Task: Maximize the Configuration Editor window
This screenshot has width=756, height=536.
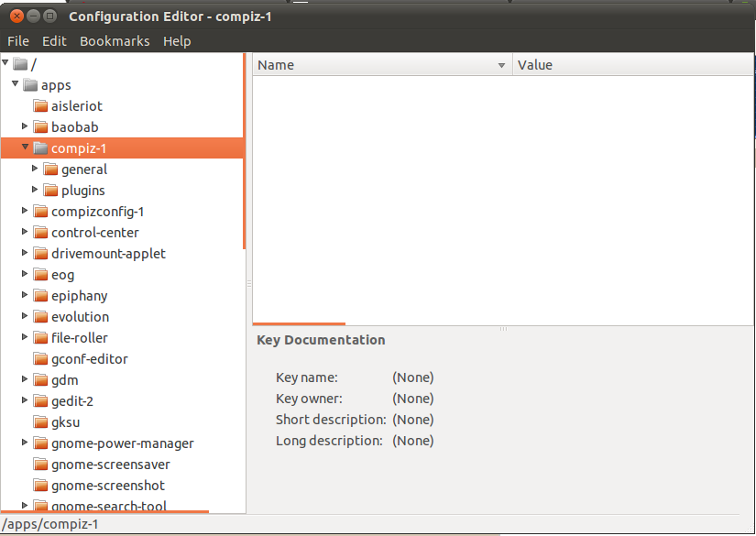Action: [49, 16]
